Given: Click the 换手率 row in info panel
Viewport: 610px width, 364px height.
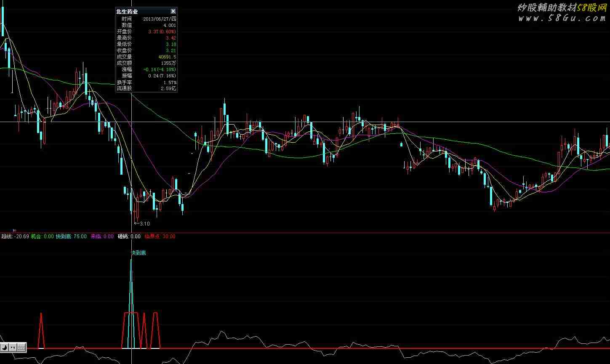Looking at the screenshot, I should (x=146, y=82).
